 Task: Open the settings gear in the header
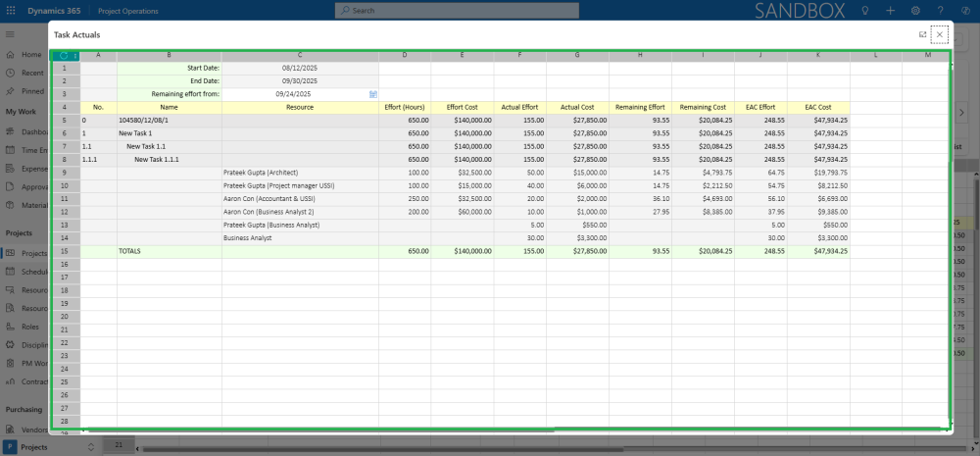tap(915, 10)
